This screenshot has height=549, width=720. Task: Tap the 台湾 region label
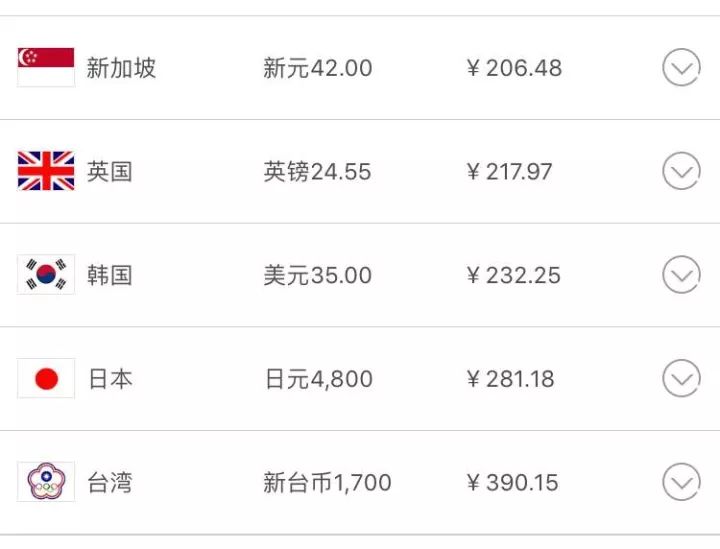pos(109,483)
